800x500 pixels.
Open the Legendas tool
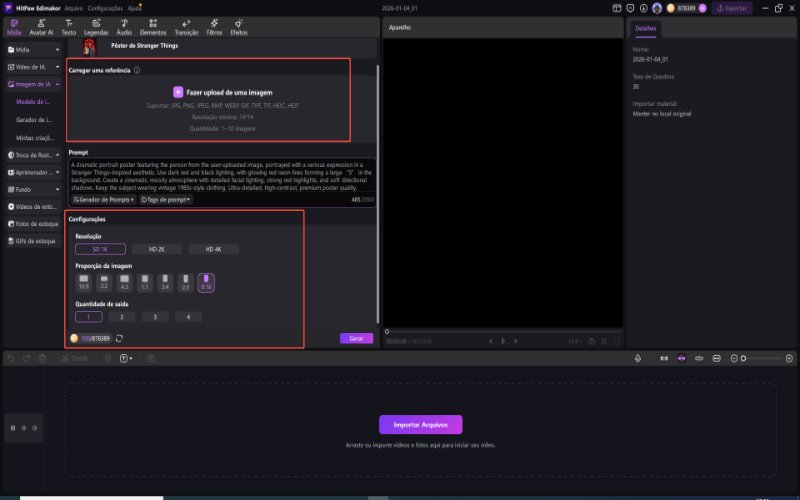pyautogui.click(x=96, y=27)
